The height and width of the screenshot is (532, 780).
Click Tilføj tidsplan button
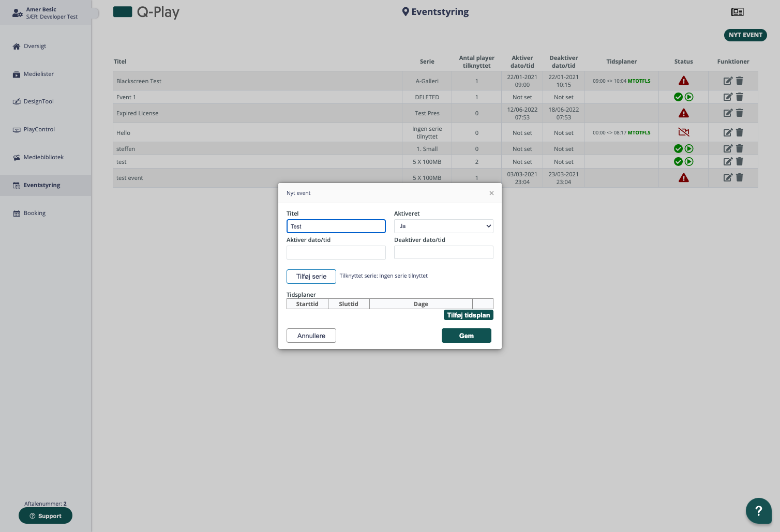click(x=469, y=315)
